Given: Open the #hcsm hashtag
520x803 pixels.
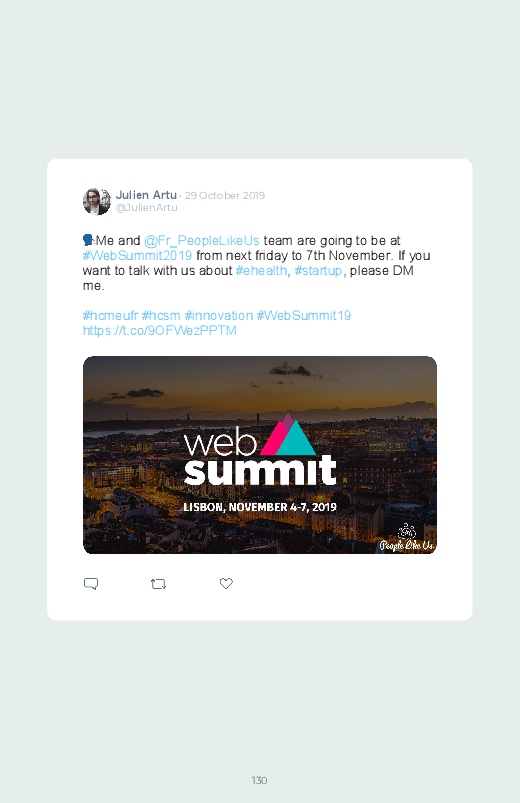Looking at the screenshot, I should tap(161, 315).
